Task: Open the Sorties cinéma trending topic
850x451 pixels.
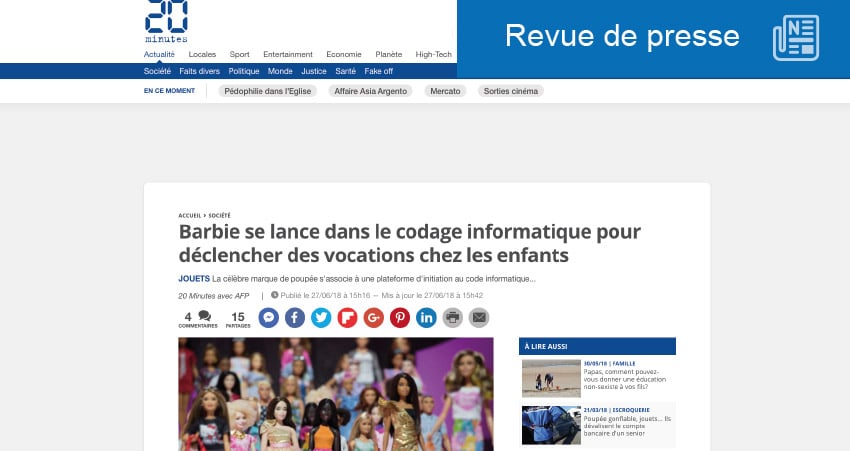Action: [x=510, y=91]
